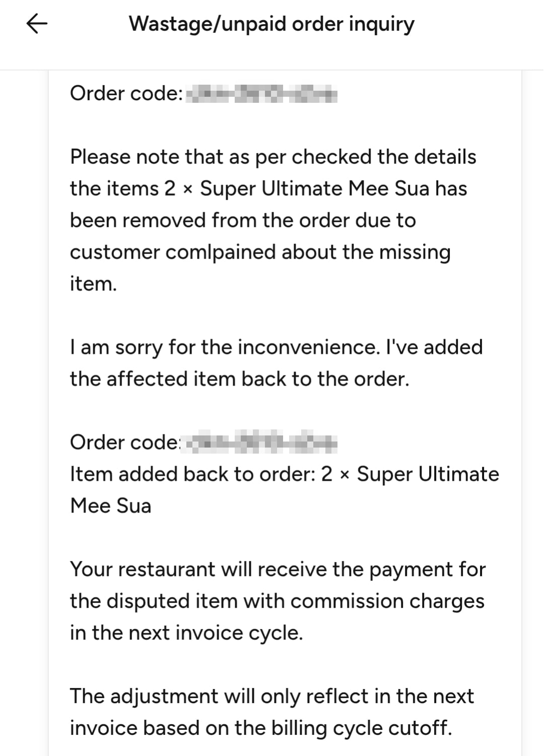Click the word 'item.' ending the first paragraph
The image size is (544, 756).
pyautogui.click(x=93, y=284)
